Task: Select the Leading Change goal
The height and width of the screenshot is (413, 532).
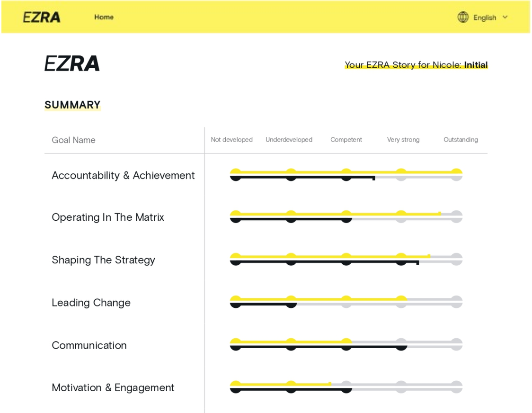Action: [x=91, y=303]
